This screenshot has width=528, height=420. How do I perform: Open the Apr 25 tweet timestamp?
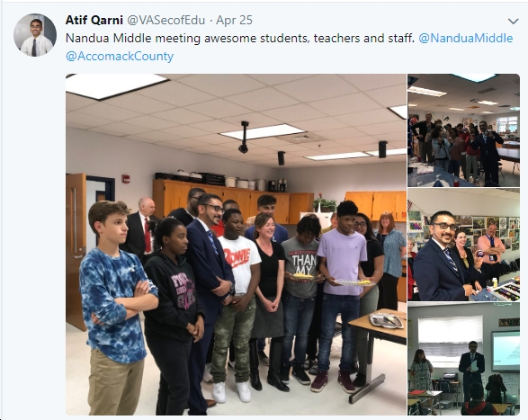point(234,20)
